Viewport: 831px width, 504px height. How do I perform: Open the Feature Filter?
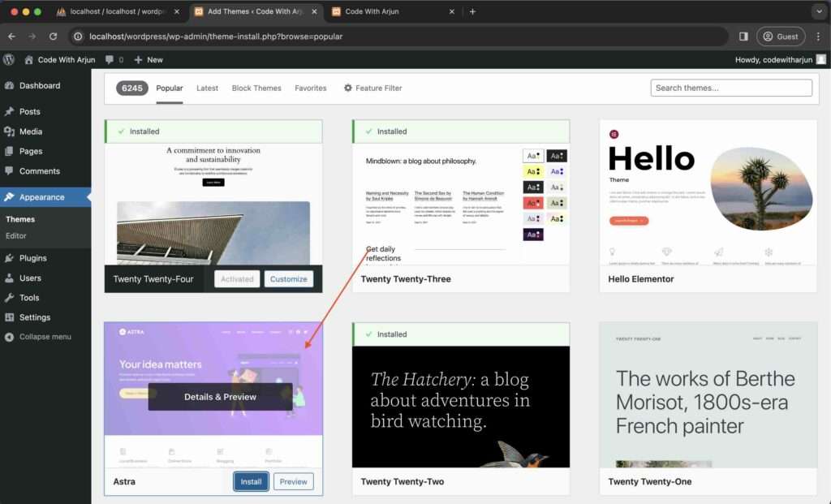click(373, 88)
